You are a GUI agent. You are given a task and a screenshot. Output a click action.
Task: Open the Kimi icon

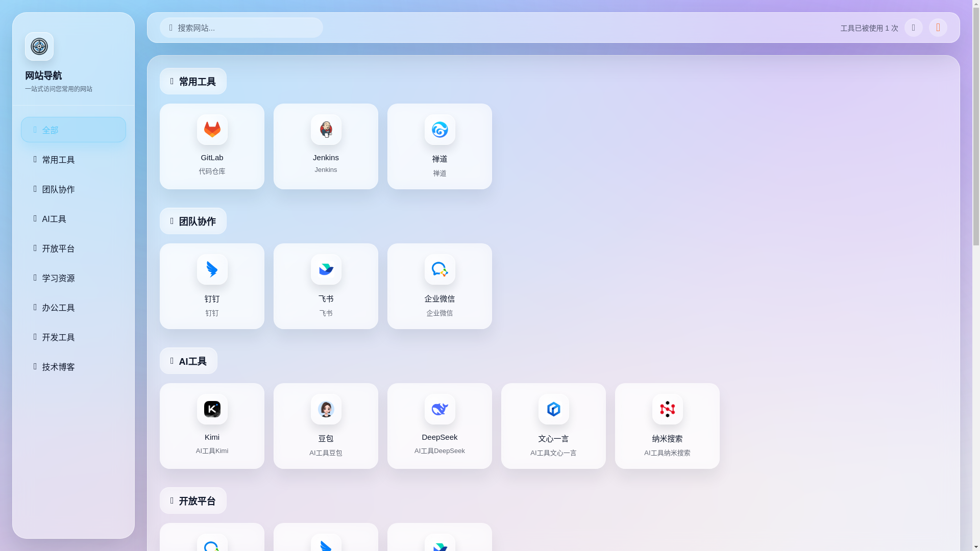[x=212, y=409]
